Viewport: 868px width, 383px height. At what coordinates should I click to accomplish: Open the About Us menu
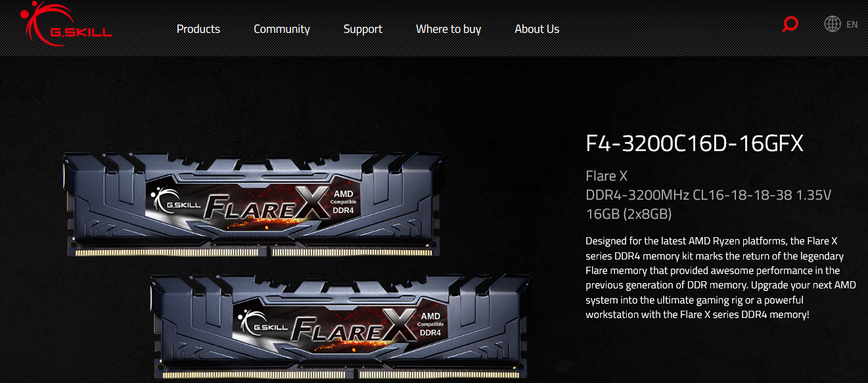tap(537, 29)
